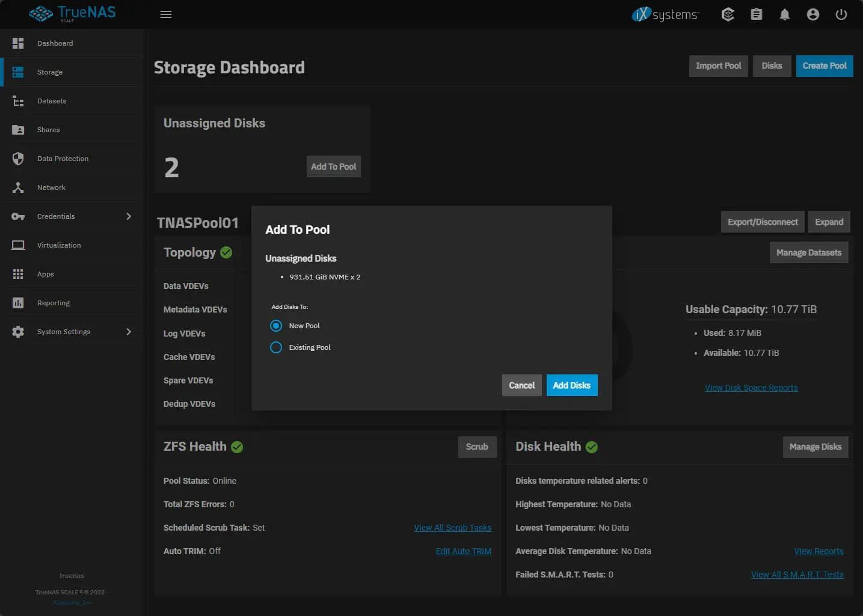Expand the Credentials submenu chevron
Screen dimensions: 863x616
tap(129, 216)
